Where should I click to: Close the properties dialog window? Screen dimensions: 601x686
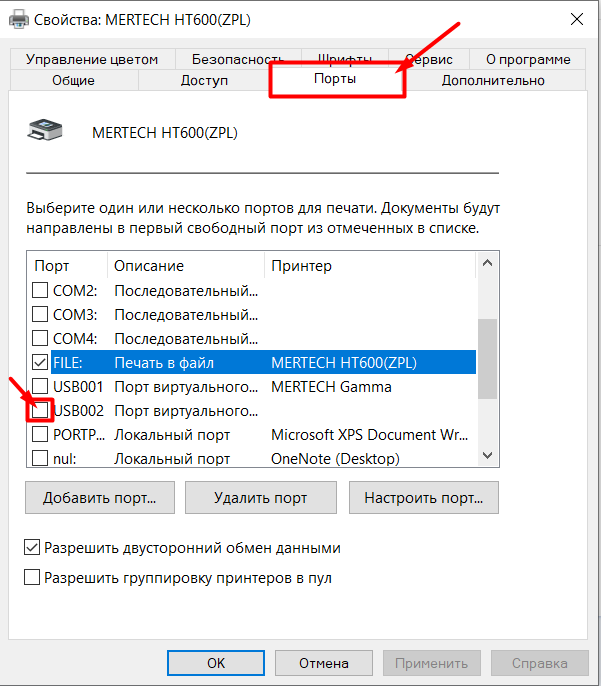click(577, 19)
